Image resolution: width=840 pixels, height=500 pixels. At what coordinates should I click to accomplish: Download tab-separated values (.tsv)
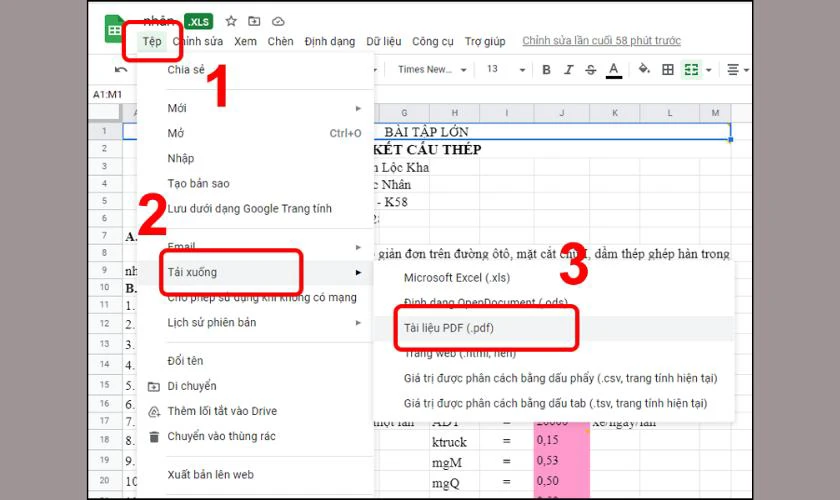(554, 404)
